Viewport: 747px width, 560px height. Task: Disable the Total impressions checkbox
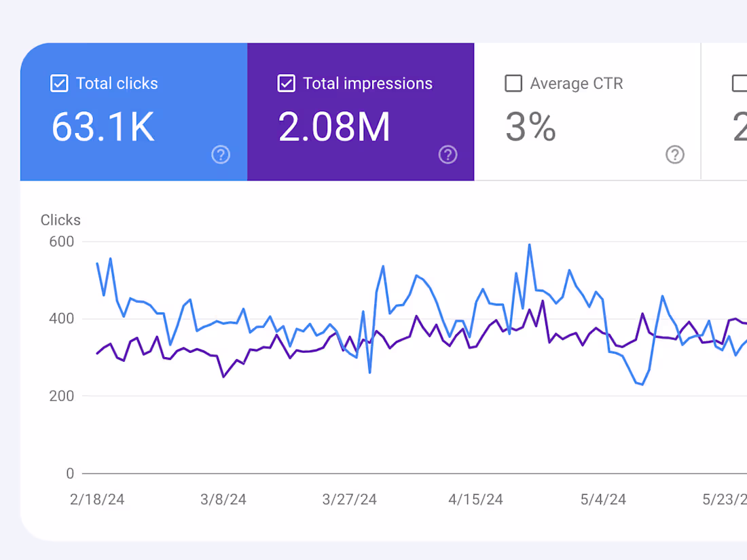pos(286,83)
